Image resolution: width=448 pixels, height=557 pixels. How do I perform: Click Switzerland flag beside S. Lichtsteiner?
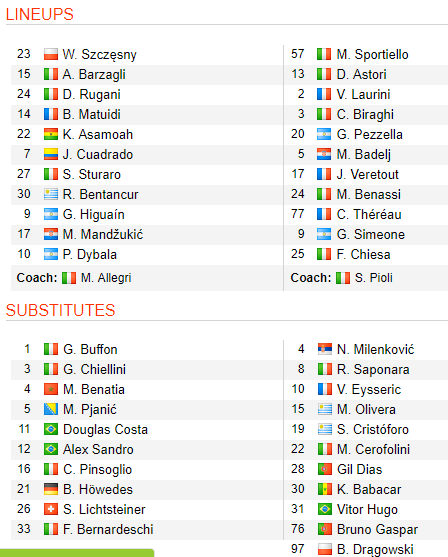click(x=51, y=509)
